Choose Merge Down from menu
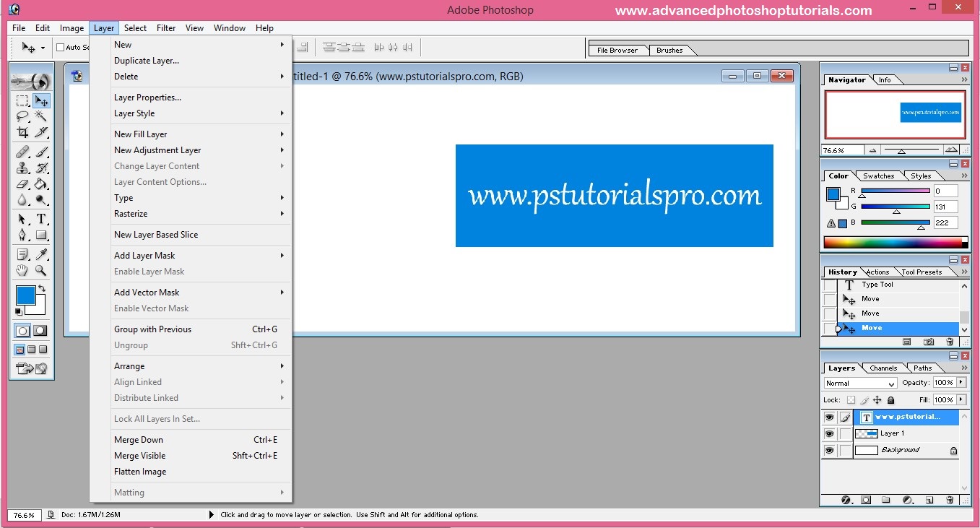The image size is (980, 528). 199,440
